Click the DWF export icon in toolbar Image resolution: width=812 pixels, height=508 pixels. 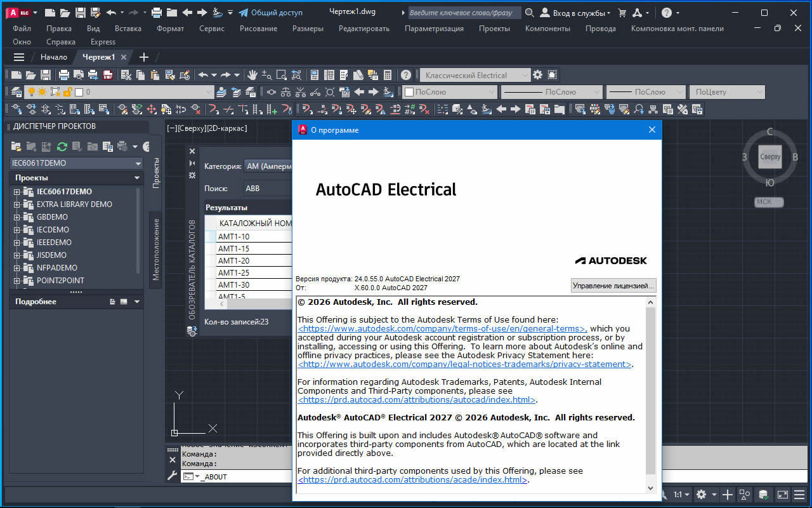[x=108, y=75]
